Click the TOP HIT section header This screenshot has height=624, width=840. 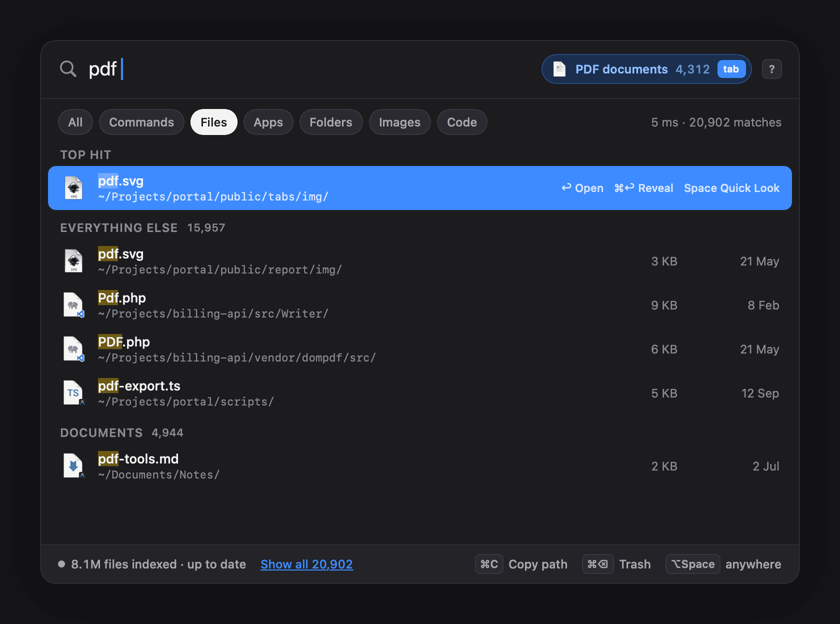(x=85, y=154)
